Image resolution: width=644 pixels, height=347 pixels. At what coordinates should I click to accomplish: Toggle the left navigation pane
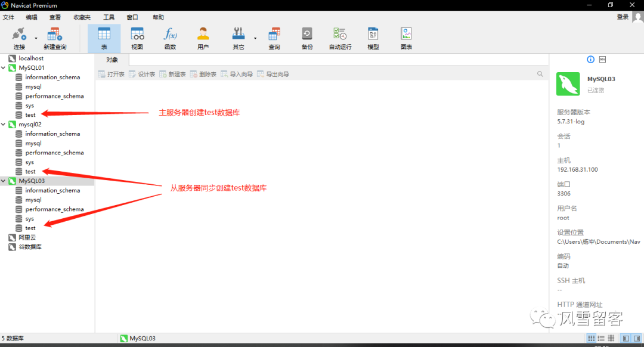pyautogui.click(x=626, y=339)
